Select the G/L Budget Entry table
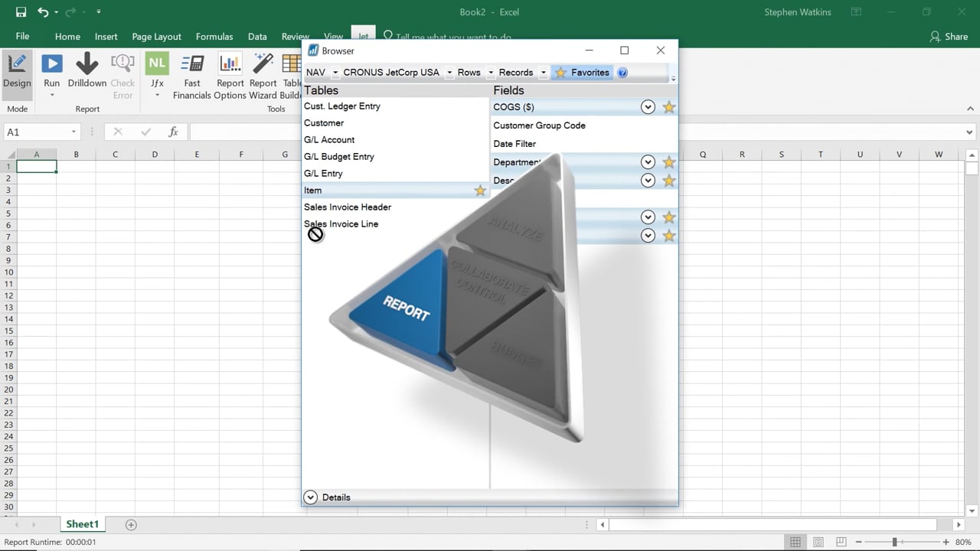This screenshot has height=551, width=980. (x=339, y=157)
